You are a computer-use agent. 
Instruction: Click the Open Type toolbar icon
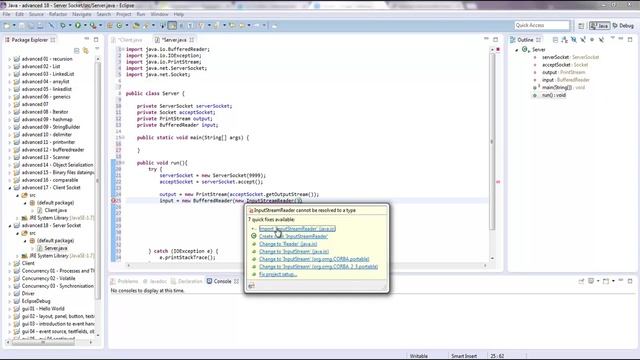coord(136,26)
